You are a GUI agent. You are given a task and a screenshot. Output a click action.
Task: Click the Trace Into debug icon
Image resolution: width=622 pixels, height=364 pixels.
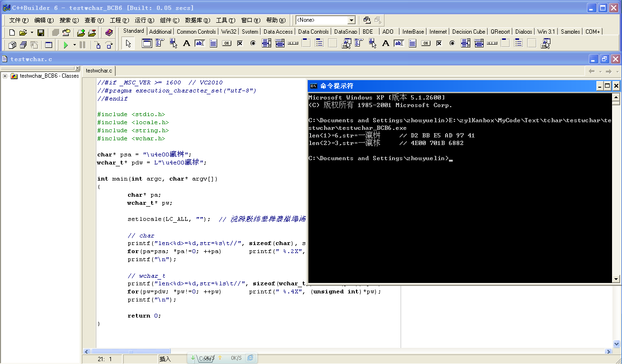[98, 45]
